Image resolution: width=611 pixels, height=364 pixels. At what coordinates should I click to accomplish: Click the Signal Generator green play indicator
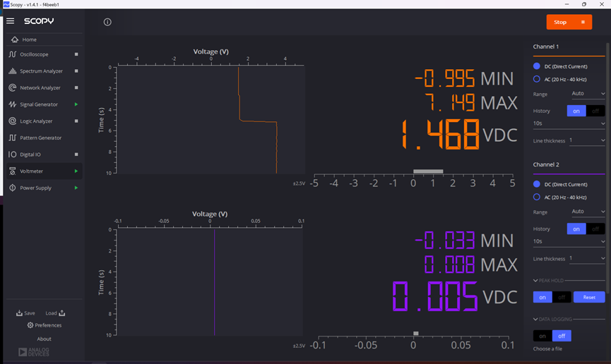(x=76, y=104)
